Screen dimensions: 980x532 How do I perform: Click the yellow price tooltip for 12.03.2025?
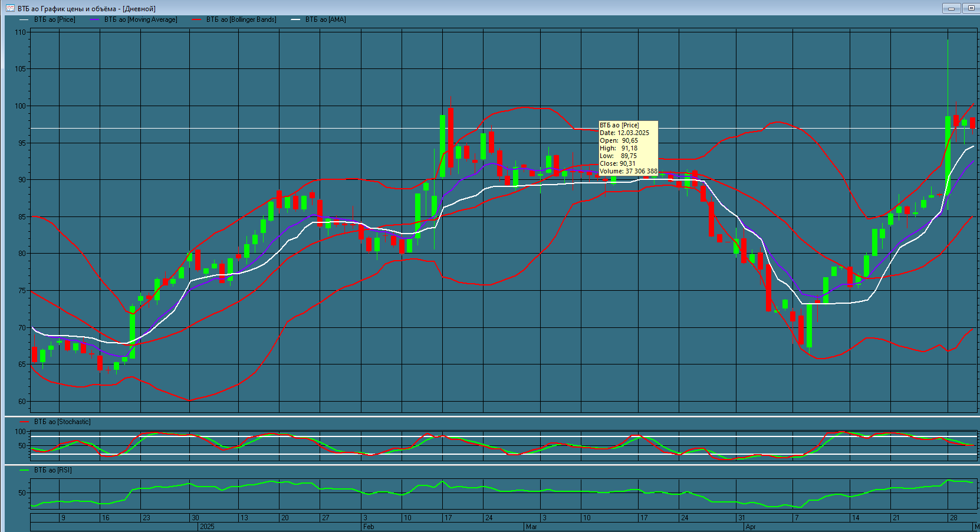(628, 148)
